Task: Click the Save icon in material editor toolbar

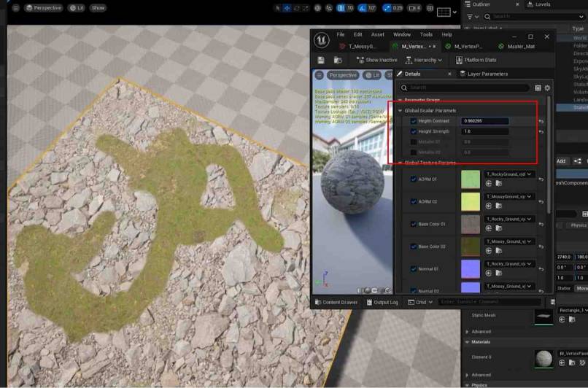Action: (x=320, y=60)
